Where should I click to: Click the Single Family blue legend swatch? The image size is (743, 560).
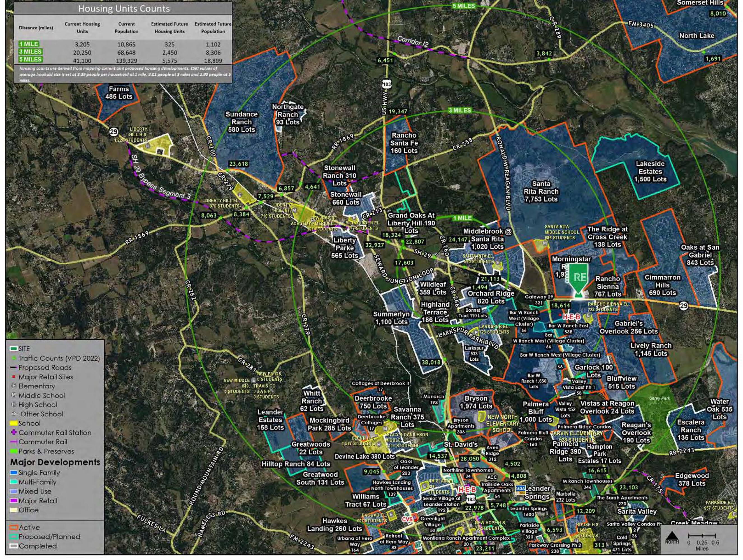(x=14, y=473)
